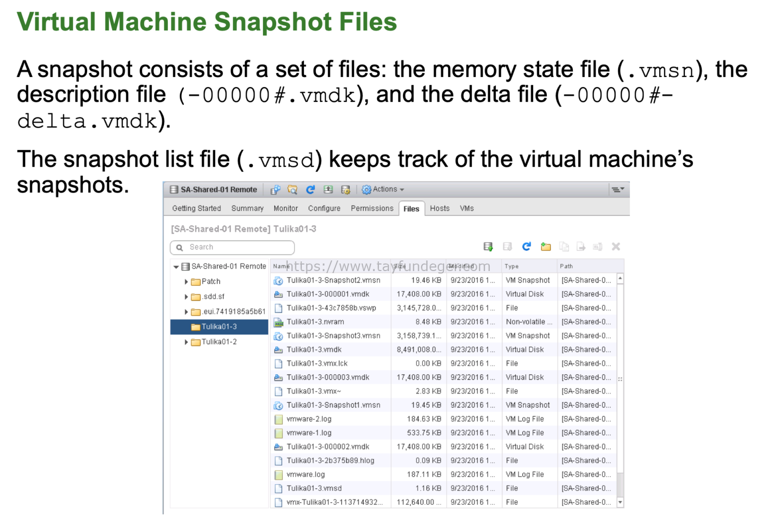
Task: Create a new folder in Tulika01-3
Action: [546, 246]
